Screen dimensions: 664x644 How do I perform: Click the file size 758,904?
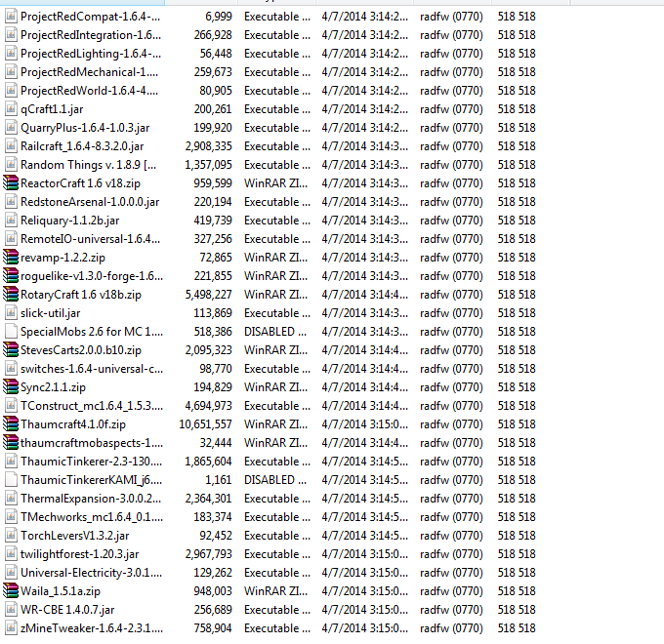point(213,628)
